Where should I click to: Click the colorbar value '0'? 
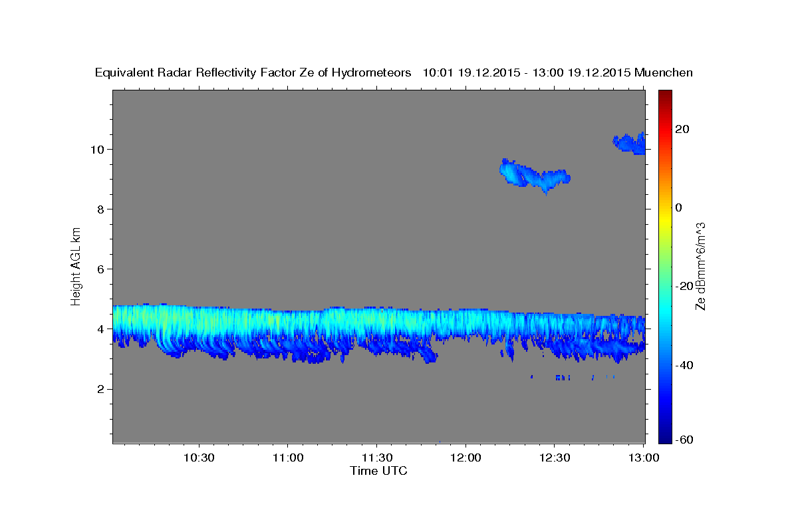[x=678, y=207]
